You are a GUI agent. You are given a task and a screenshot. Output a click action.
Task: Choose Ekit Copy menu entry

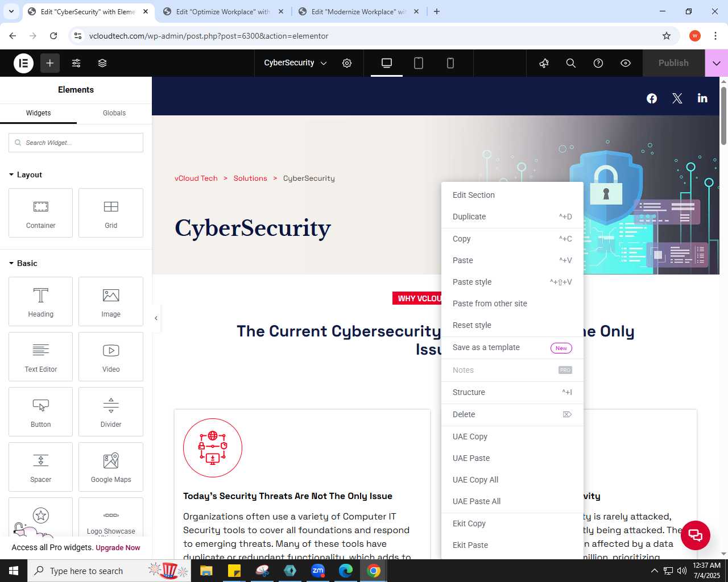(x=512, y=523)
